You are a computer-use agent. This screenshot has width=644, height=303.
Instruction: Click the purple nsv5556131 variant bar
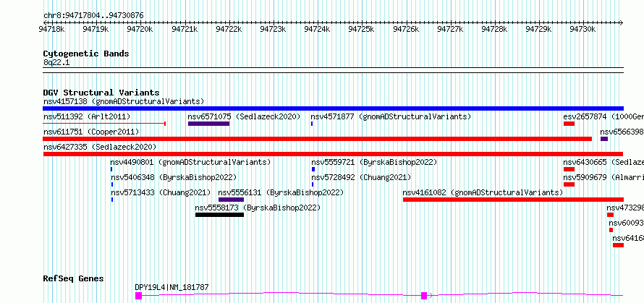point(232,200)
